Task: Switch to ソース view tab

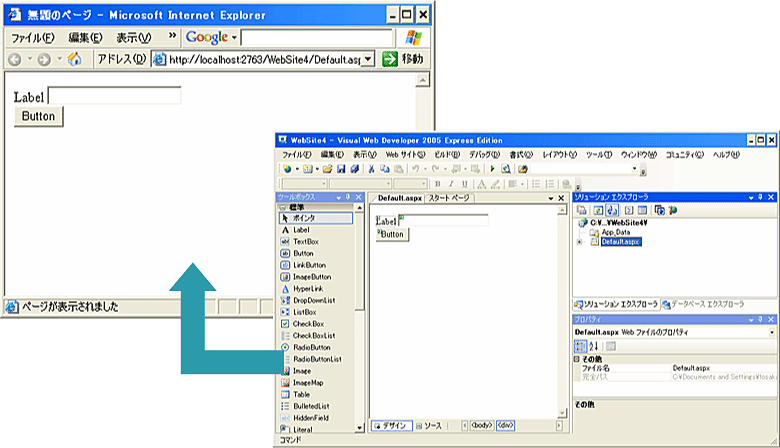Action: coord(429,426)
